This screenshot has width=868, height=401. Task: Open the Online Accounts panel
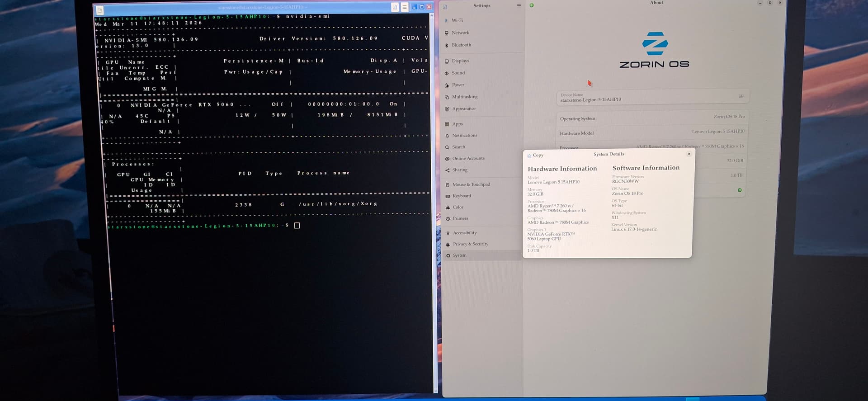pos(481,158)
